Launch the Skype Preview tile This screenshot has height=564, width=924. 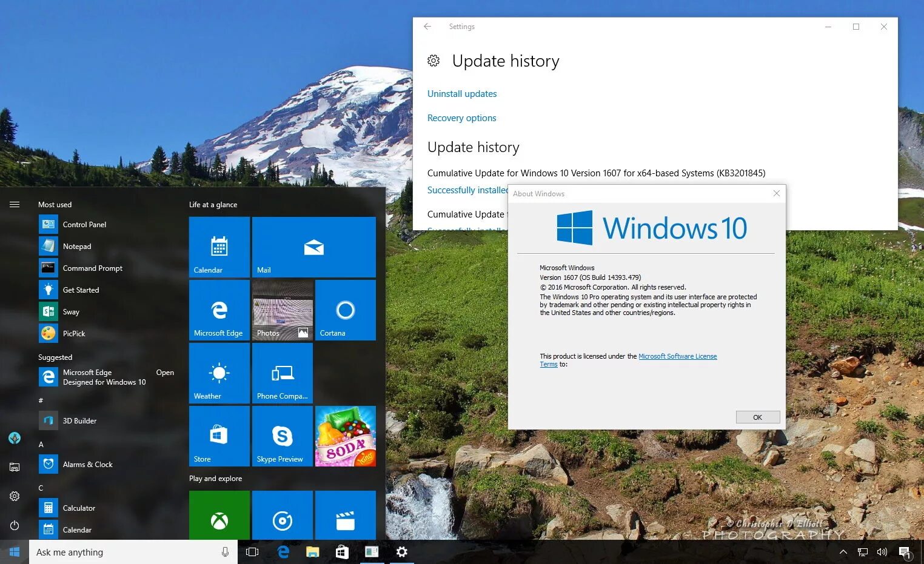coord(283,436)
